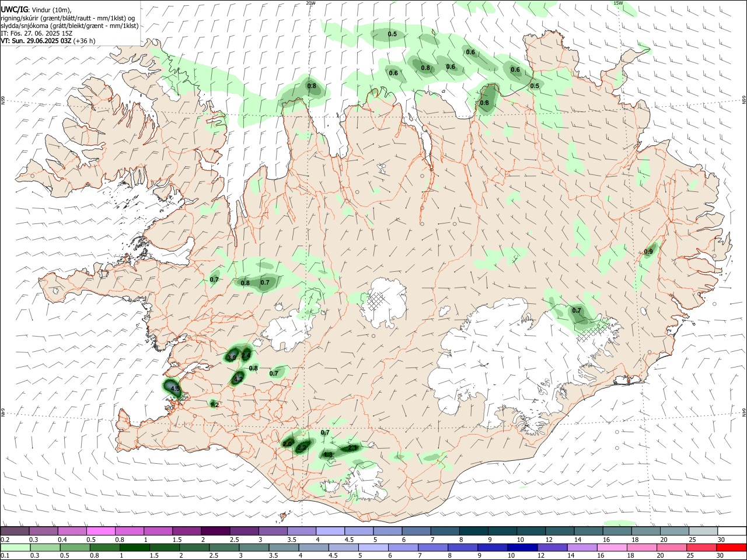Pick the white upper legend swatch at 30
Viewport: 747px width, 560px height.
(x=732, y=531)
